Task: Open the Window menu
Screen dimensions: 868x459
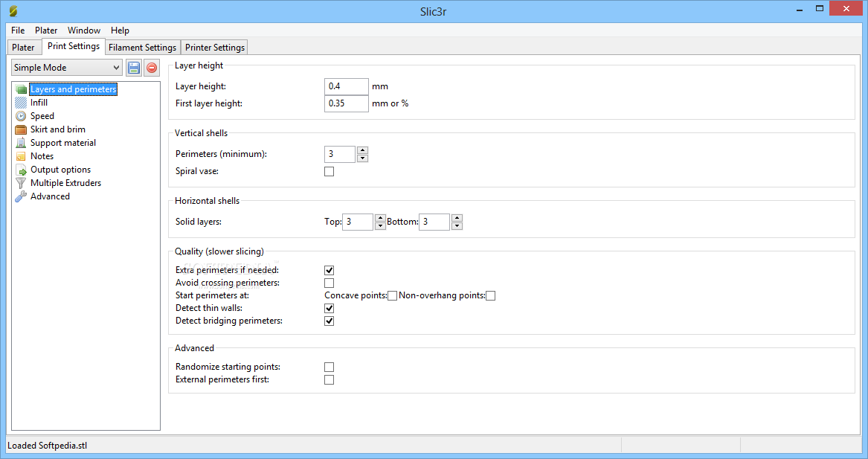Action: click(x=83, y=31)
